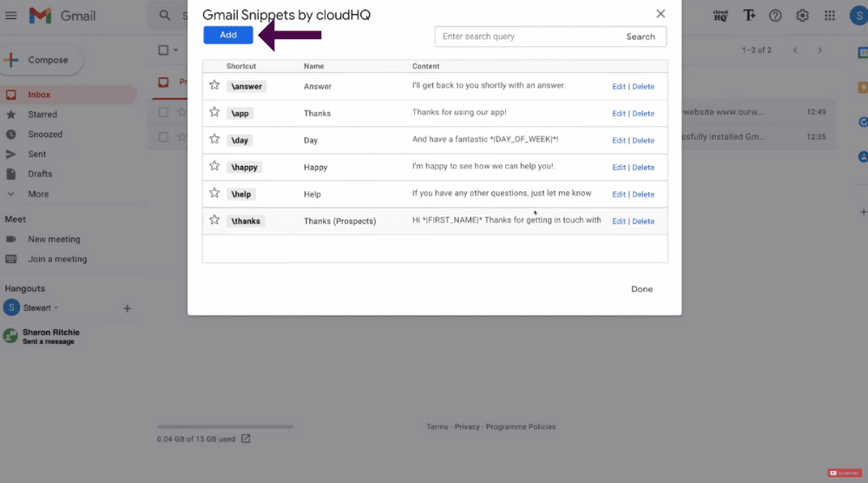Delete the \app snippet
868x483 pixels.
(x=643, y=114)
